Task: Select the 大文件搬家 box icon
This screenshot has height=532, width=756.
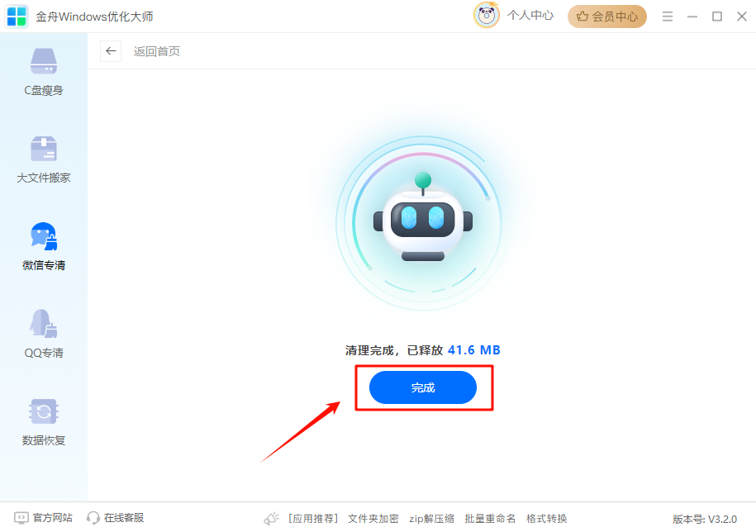Action: click(x=44, y=149)
